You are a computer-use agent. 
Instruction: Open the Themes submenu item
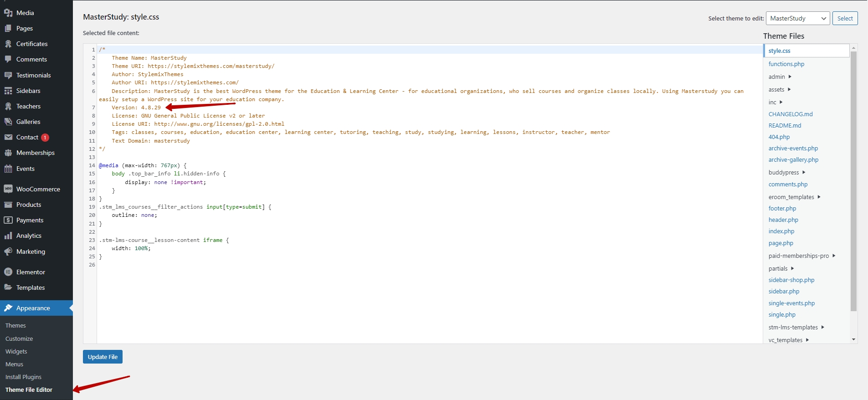coord(15,325)
